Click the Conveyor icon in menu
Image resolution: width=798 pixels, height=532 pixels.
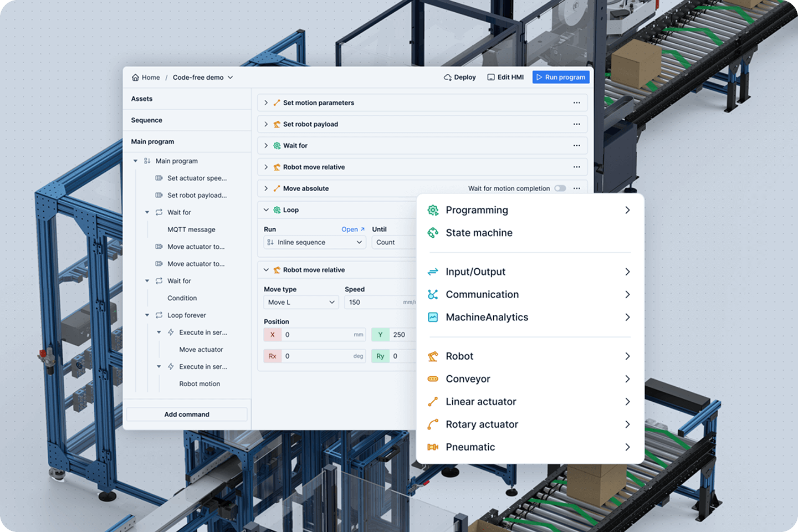pos(433,379)
